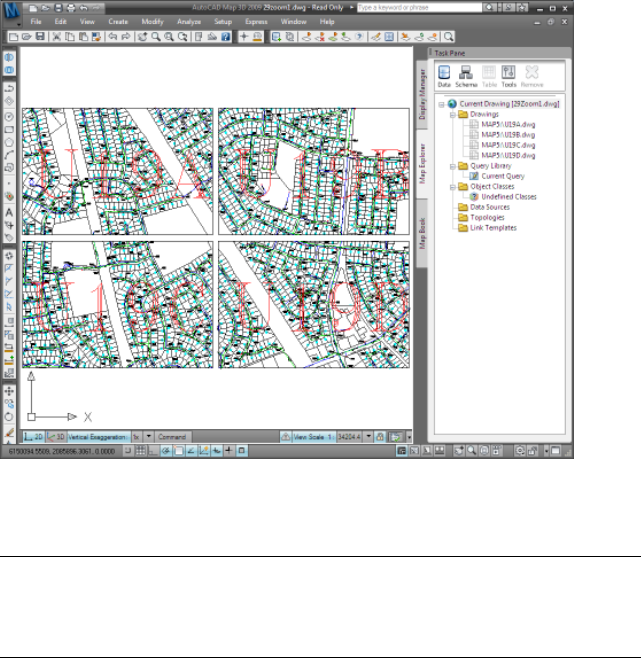Select the Current Query item
The width and height of the screenshot is (641, 658).
(x=502, y=176)
